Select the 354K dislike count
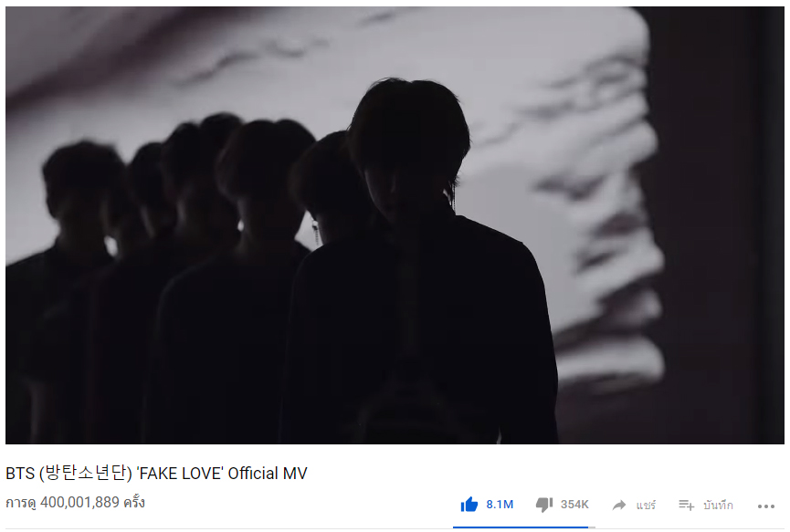Viewport: 790px width, 532px height. (574, 505)
